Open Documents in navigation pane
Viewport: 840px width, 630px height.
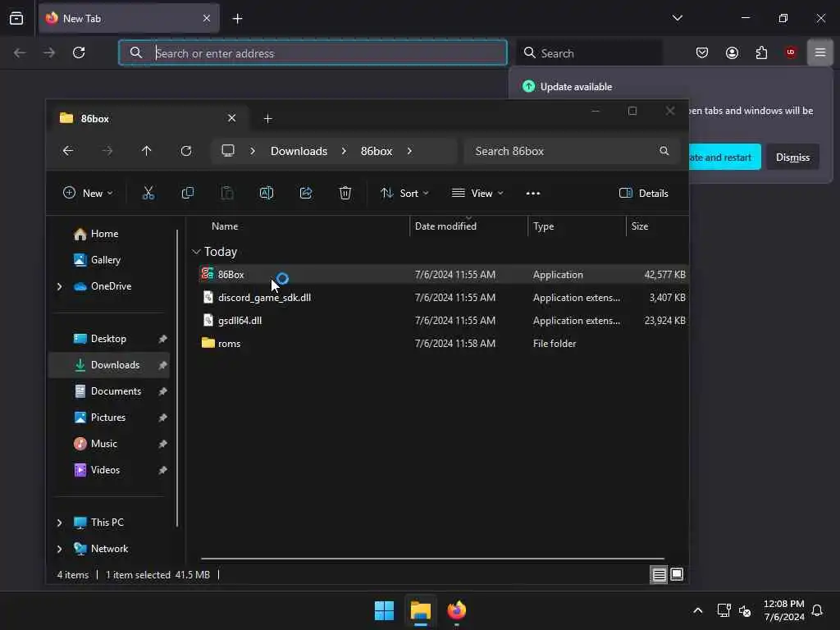pyautogui.click(x=116, y=391)
